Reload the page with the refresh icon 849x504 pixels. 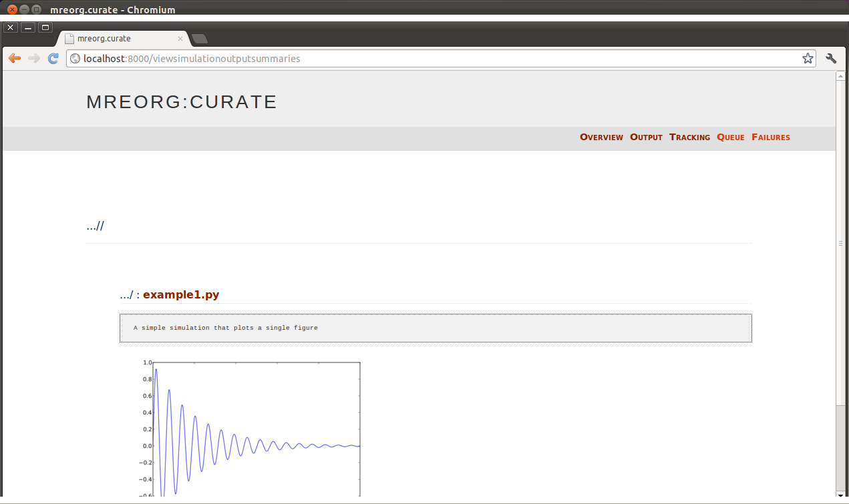(x=53, y=59)
